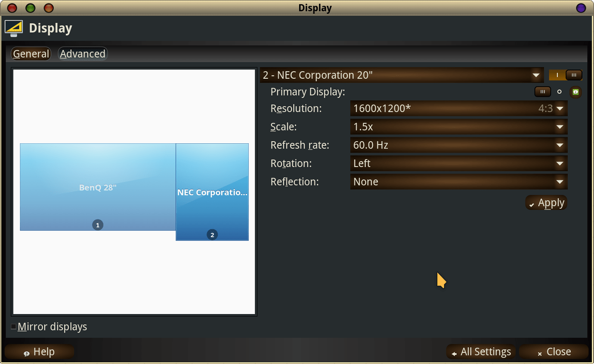Toggle the Primary Display switch
594x364 pixels.
pos(543,92)
